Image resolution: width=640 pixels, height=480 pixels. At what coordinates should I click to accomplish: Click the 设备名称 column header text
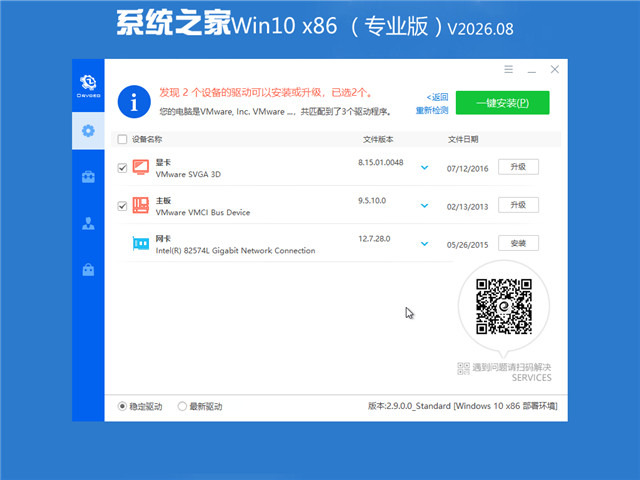pyautogui.click(x=147, y=139)
